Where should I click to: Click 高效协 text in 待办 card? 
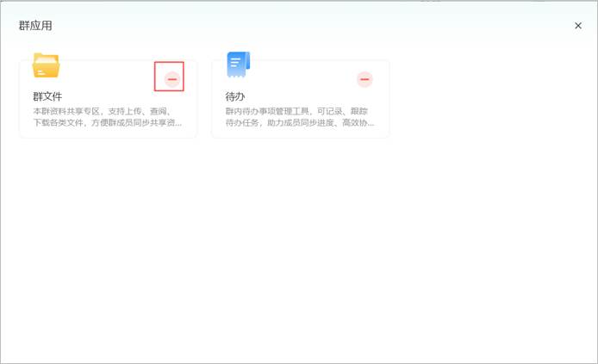[355, 122]
